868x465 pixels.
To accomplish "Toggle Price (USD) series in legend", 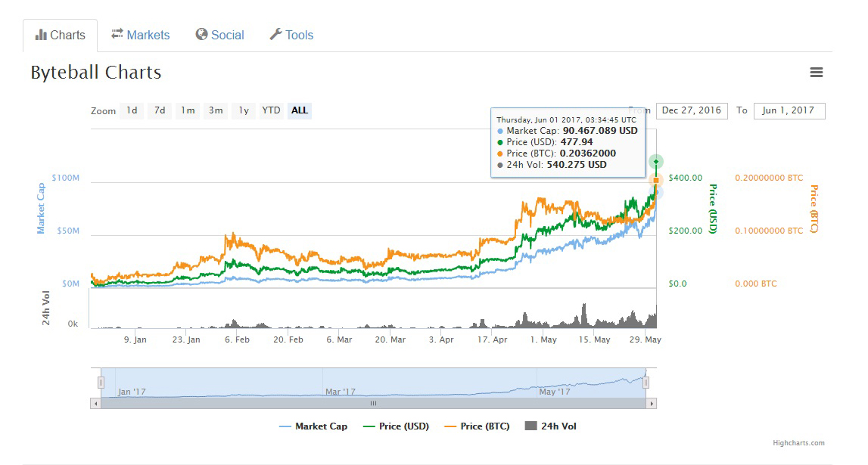I will point(396,426).
